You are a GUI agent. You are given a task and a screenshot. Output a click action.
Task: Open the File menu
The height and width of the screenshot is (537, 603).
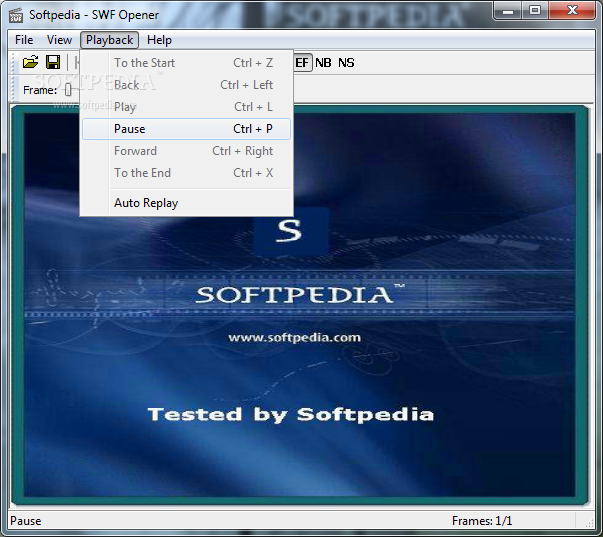[x=24, y=40]
